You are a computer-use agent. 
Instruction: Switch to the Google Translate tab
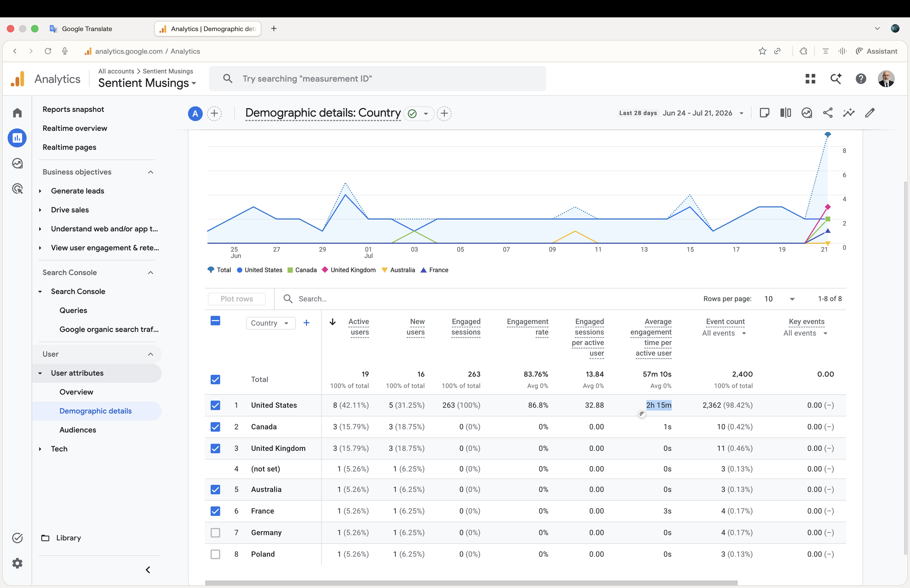coord(87,29)
